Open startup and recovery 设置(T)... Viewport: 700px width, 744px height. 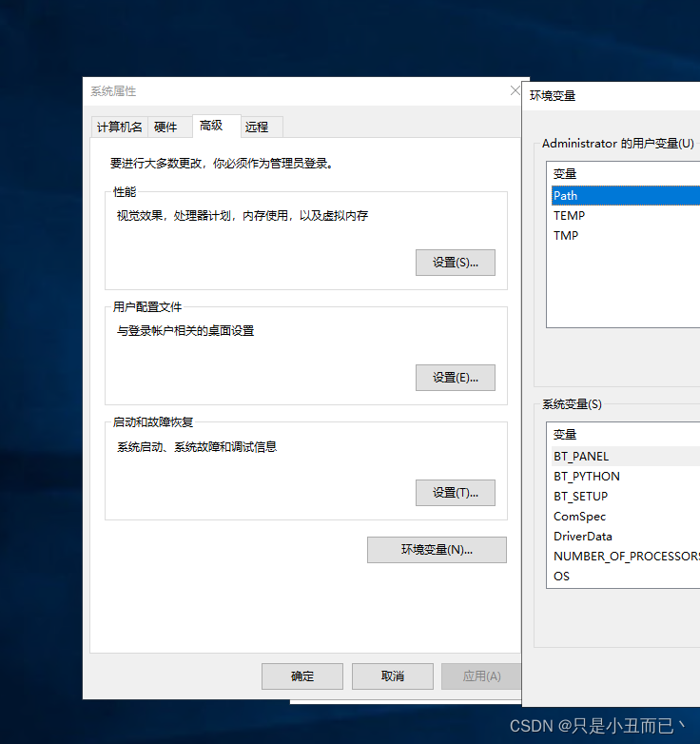[x=456, y=493]
